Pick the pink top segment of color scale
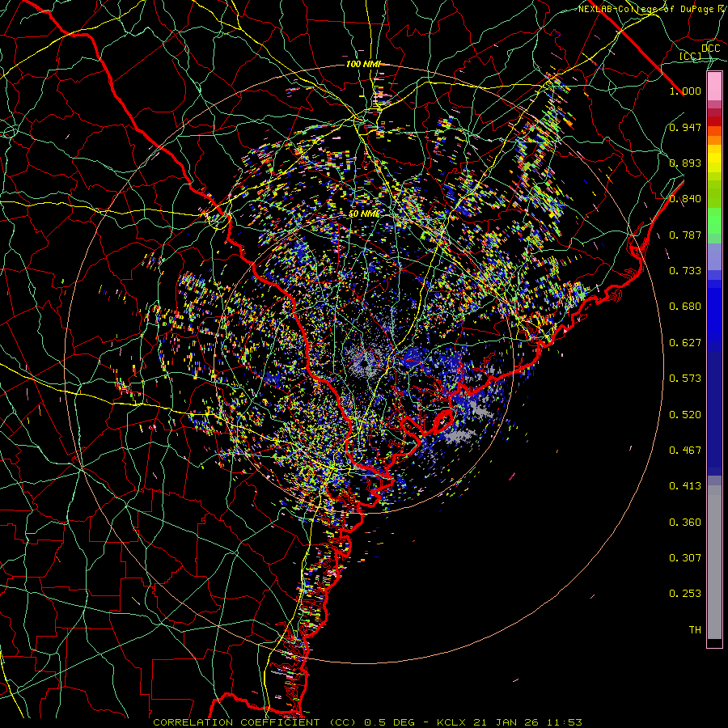The height and width of the screenshot is (728, 728). point(714,86)
